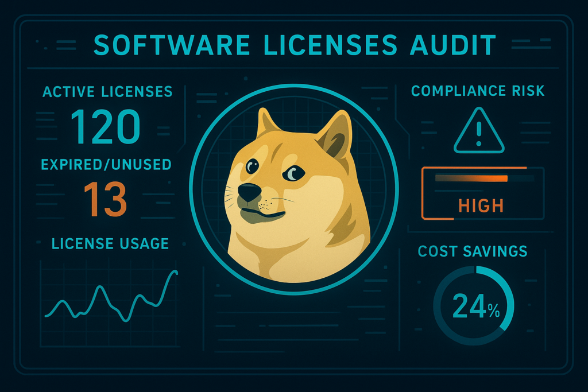The height and width of the screenshot is (392, 588).
Task: Click the Shiba Inu dog avatar
Action: 294,189
